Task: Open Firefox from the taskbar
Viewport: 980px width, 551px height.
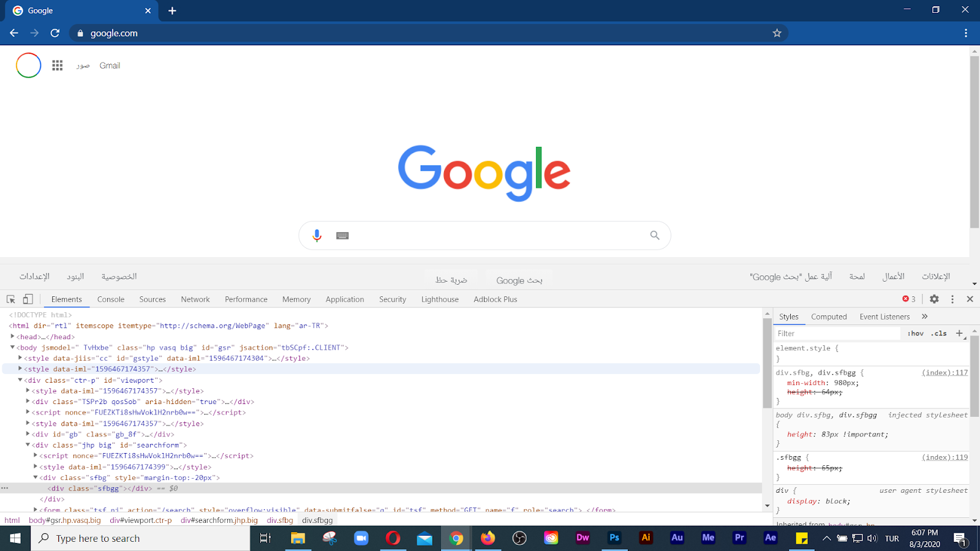Action: [x=488, y=538]
